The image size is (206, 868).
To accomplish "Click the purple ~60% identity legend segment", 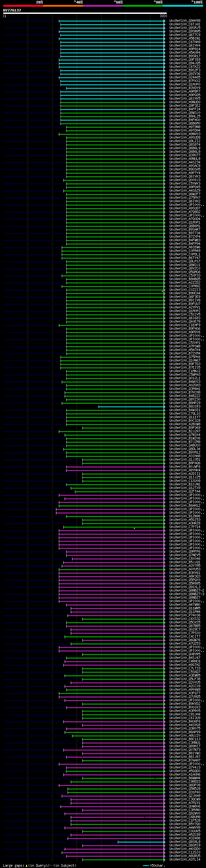I will coord(103,6).
